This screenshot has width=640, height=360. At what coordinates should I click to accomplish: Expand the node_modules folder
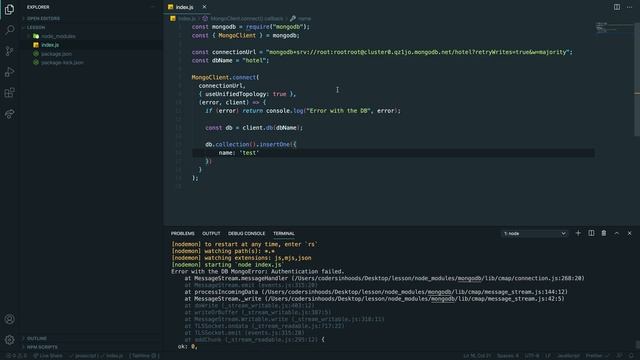tap(58, 36)
